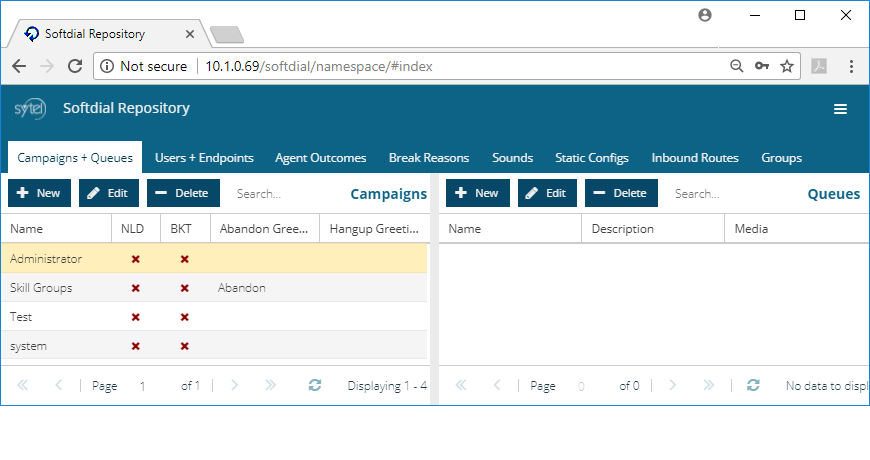Reload the browser page
Viewport: 870px width, 460px height.
coord(75,66)
